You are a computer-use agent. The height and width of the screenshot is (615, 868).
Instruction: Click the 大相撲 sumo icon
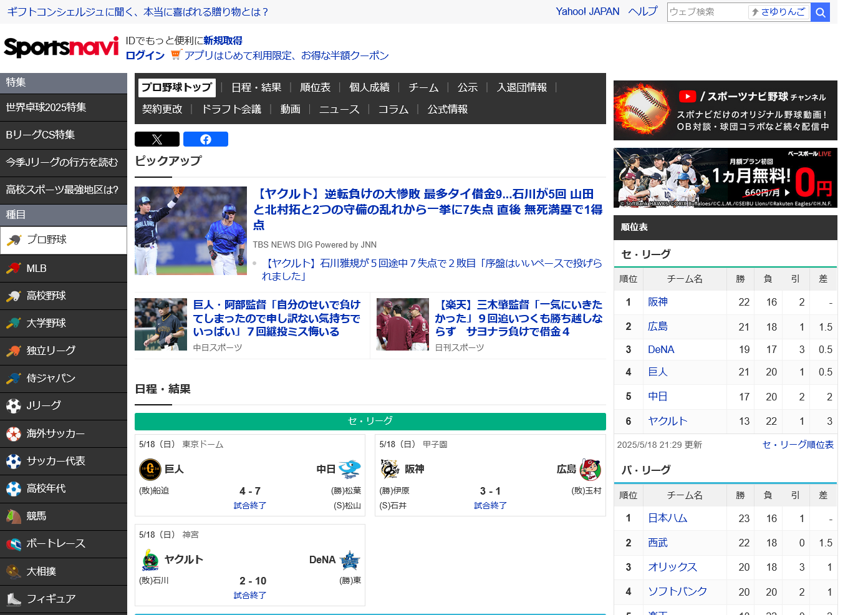click(14, 571)
